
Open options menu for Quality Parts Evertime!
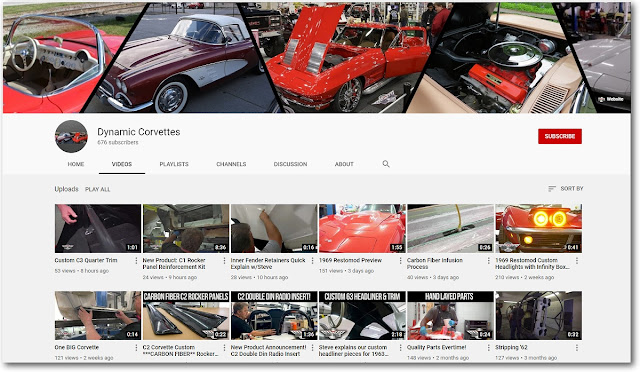pos(489,347)
